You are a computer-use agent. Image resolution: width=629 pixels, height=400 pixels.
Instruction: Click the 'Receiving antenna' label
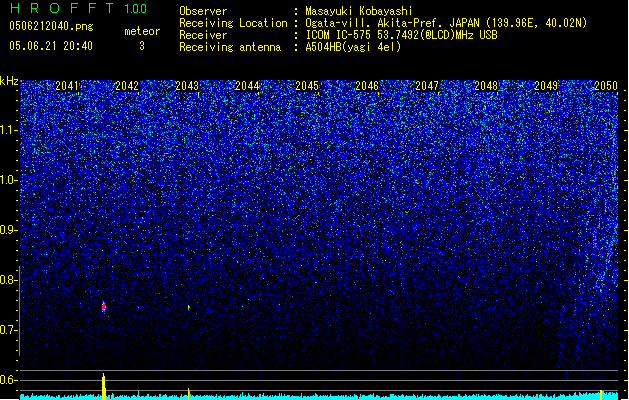pyautogui.click(x=230, y=47)
